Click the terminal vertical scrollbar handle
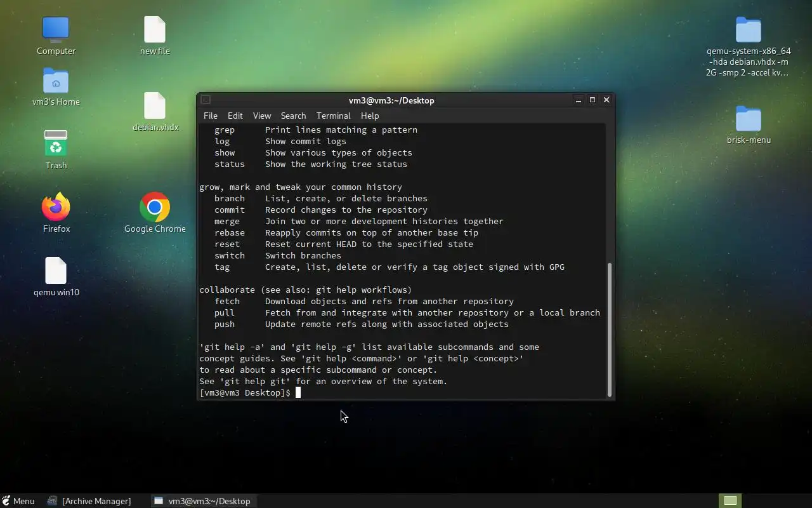 (x=610, y=329)
